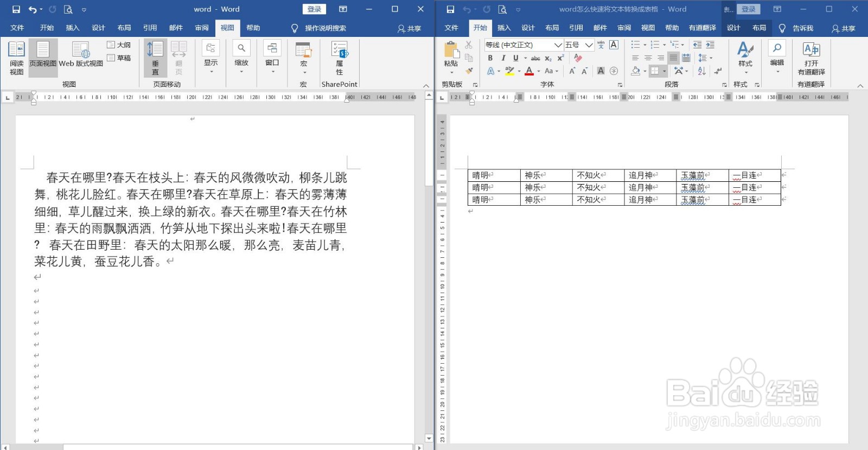
Task: Click Clear Formatting eraser icon
Action: 578,58
